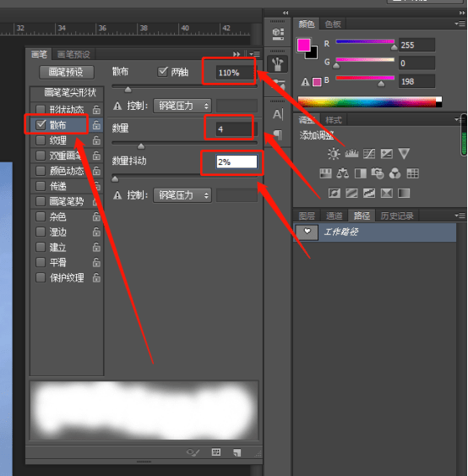Screen dimensions: 468x476
Task: Open the scatter 控制 钢笔压力 dropdown
Action: pos(182,106)
